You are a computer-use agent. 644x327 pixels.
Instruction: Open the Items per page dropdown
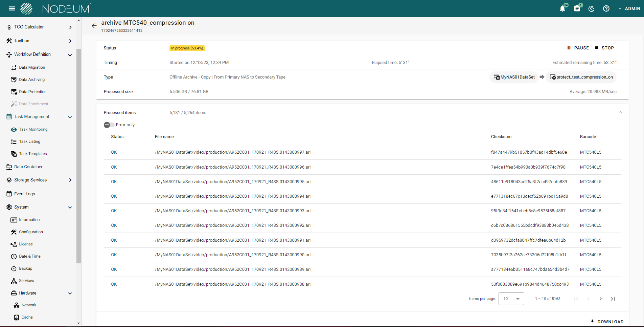511,299
